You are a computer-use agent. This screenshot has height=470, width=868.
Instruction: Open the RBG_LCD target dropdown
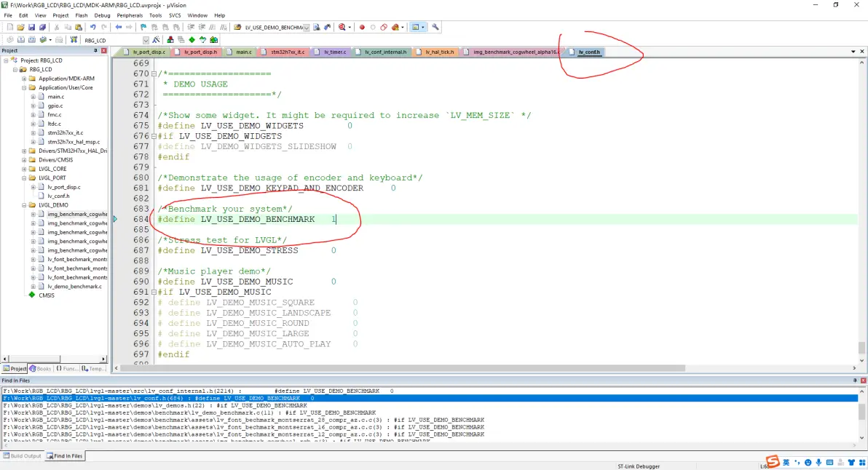tap(146, 40)
